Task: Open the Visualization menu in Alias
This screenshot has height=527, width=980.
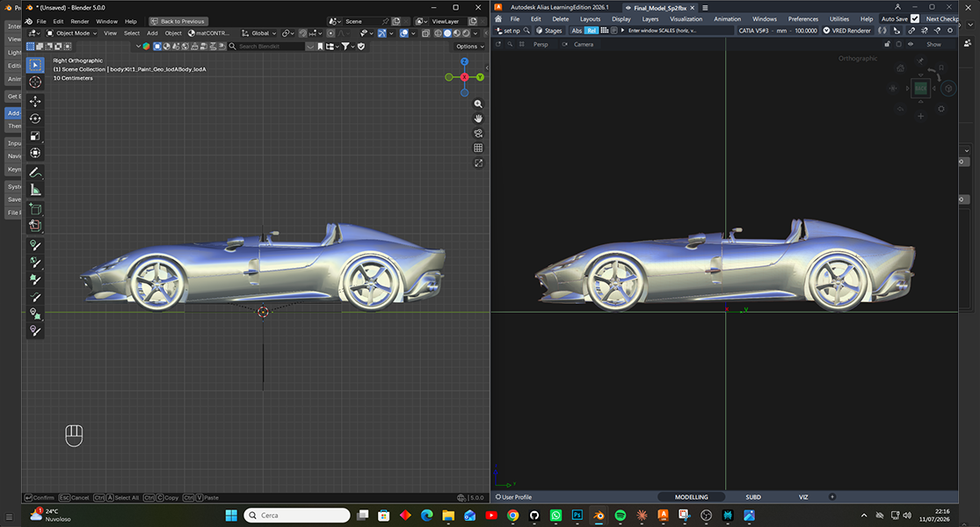Action: pyautogui.click(x=686, y=18)
